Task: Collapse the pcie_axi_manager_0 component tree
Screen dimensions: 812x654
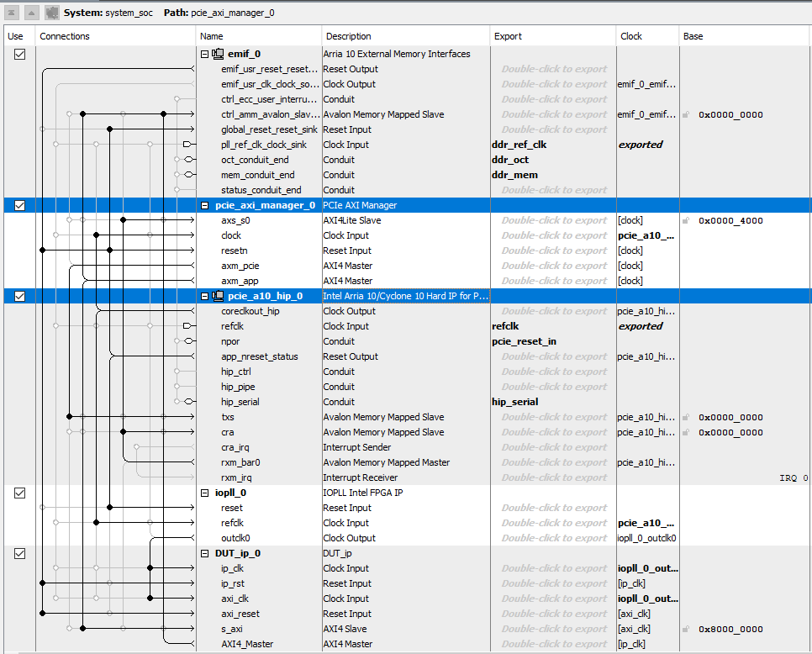Action: coord(204,206)
